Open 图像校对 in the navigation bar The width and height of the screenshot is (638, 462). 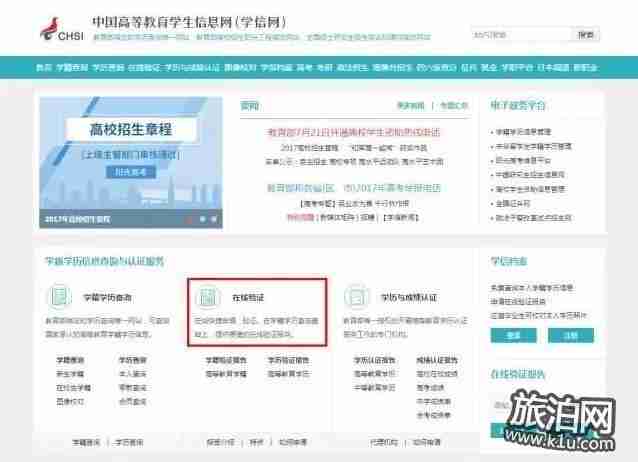click(x=240, y=68)
